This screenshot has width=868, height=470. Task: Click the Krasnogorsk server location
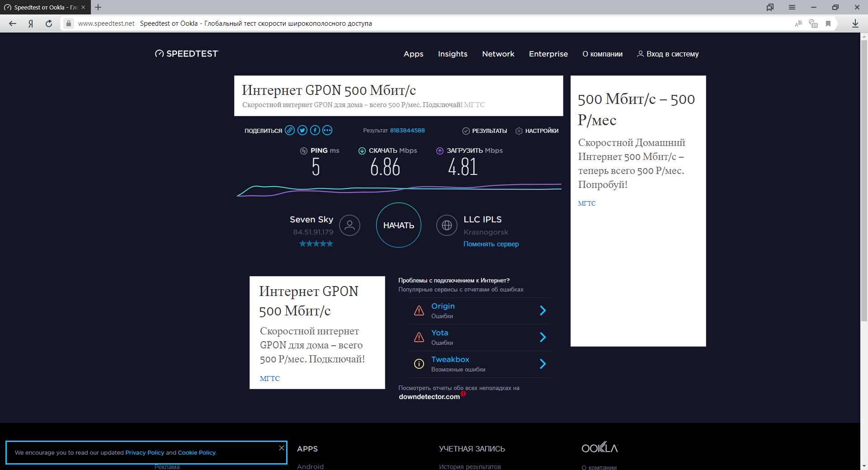[x=486, y=232]
